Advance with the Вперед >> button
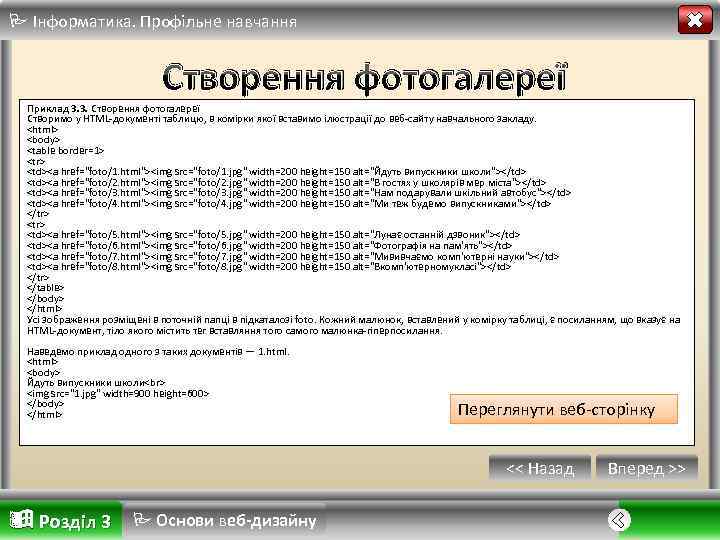Viewport: 720px width, 540px height. pos(647,468)
